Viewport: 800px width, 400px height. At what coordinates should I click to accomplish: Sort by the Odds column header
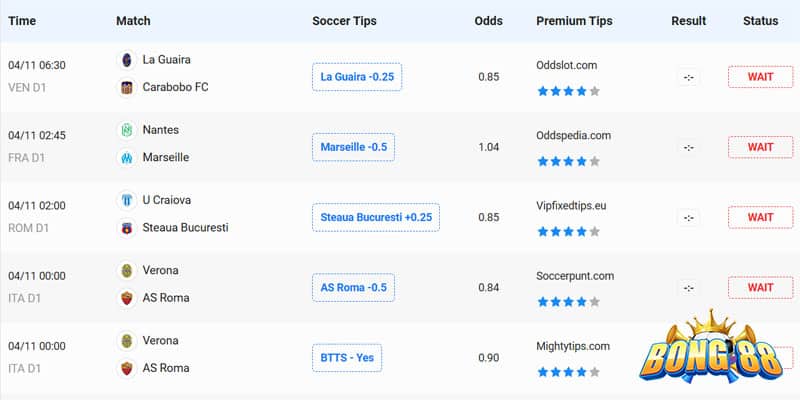(x=489, y=21)
